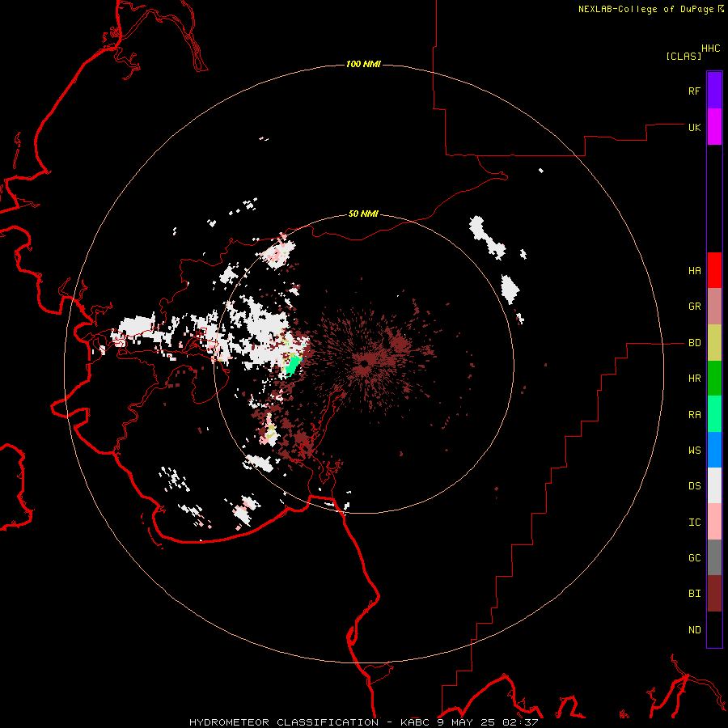Select the BD legend label

[x=694, y=343]
